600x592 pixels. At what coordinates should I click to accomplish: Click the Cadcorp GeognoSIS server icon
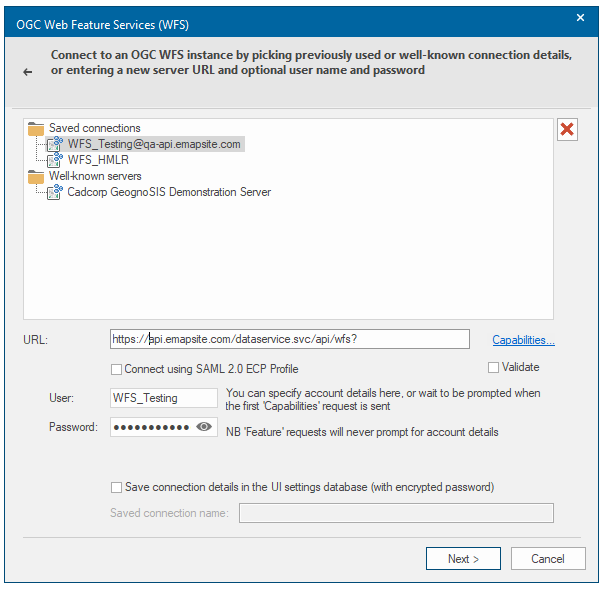coord(55,192)
